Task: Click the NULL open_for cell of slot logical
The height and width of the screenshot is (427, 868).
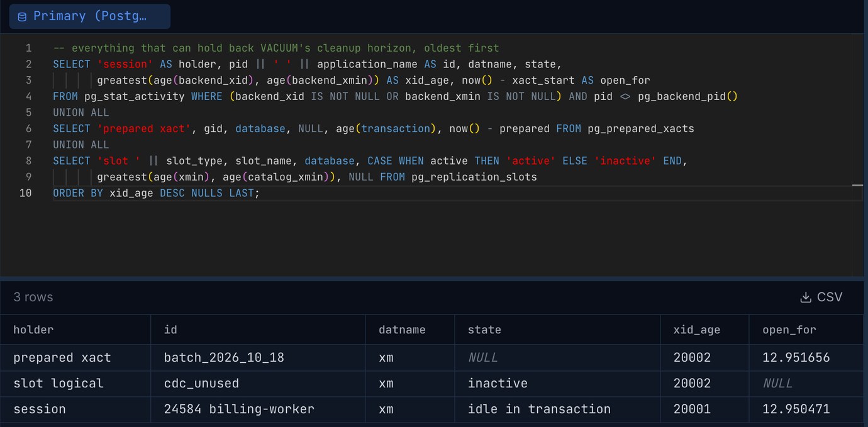Action: point(806,383)
